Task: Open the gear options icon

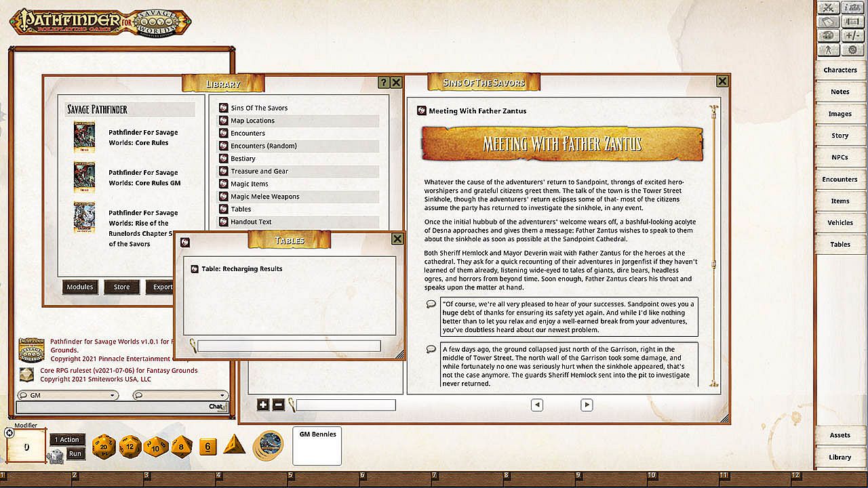Action: pos(851,50)
